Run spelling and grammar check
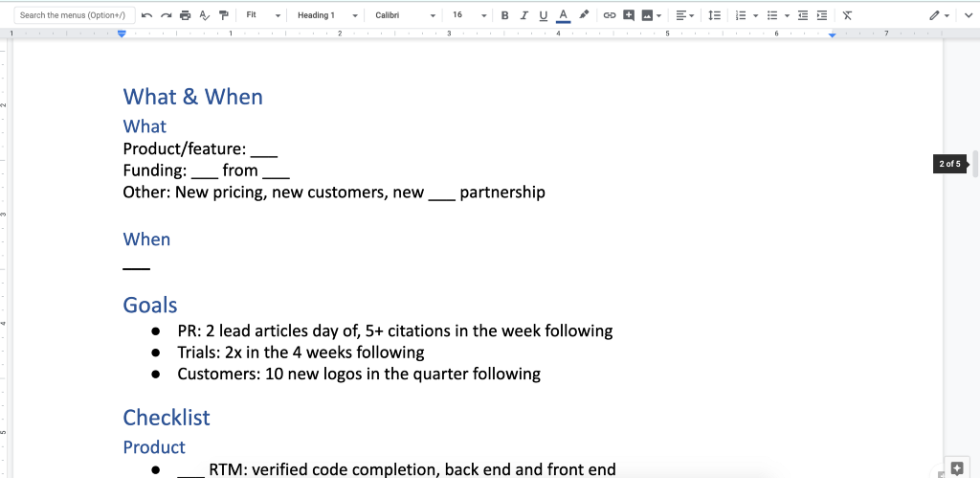This screenshot has height=478, width=980. (205, 15)
